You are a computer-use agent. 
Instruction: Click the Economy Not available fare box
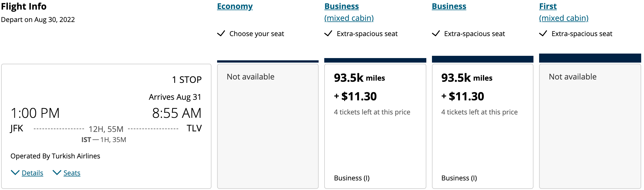268,126
